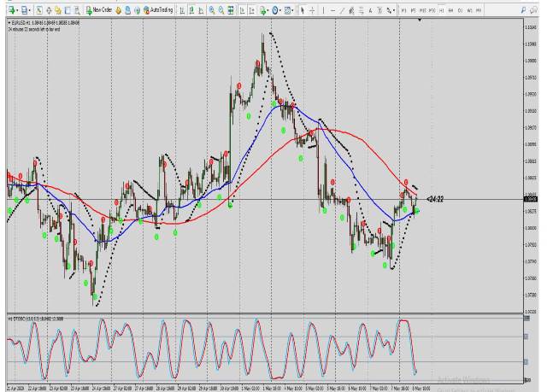Image resolution: width=547 pixels, height=392 pixels.
Task: Select the horizontal line tool
Action: click(x=332, y=9)
